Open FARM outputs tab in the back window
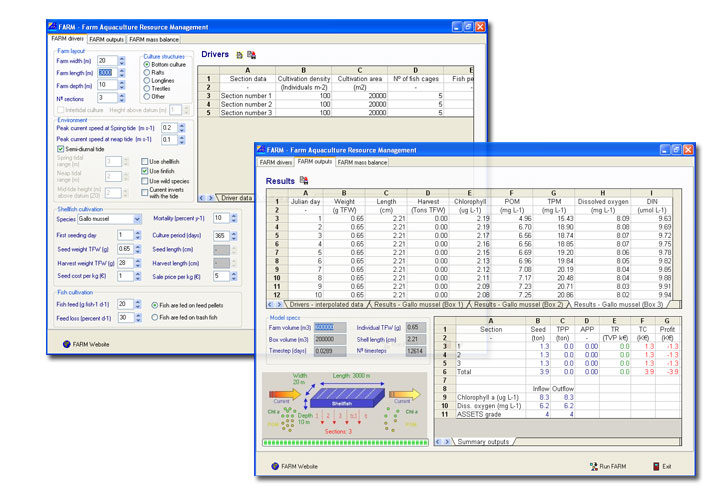720x500 pixels. pyautogui.click(x=107, y=39)
